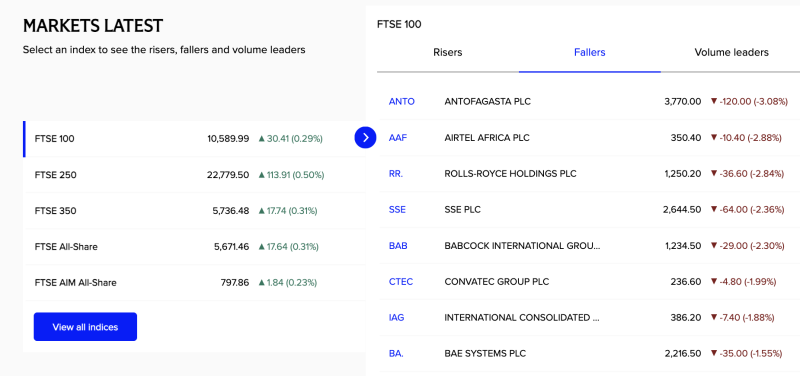Click SSE PLC company name
Image resolution: width=800 pixels, height=376 pixels.
coord(463,210)
